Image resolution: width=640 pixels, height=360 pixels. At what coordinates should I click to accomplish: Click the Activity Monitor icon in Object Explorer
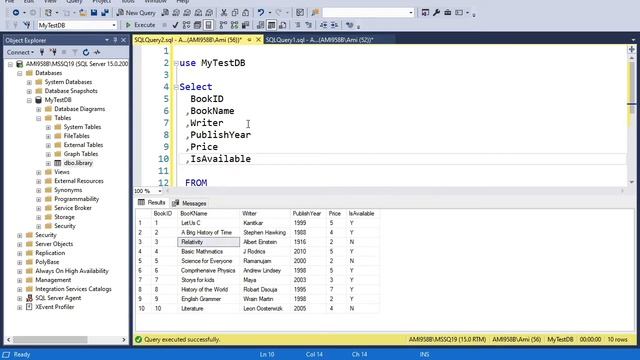(97, 52)
